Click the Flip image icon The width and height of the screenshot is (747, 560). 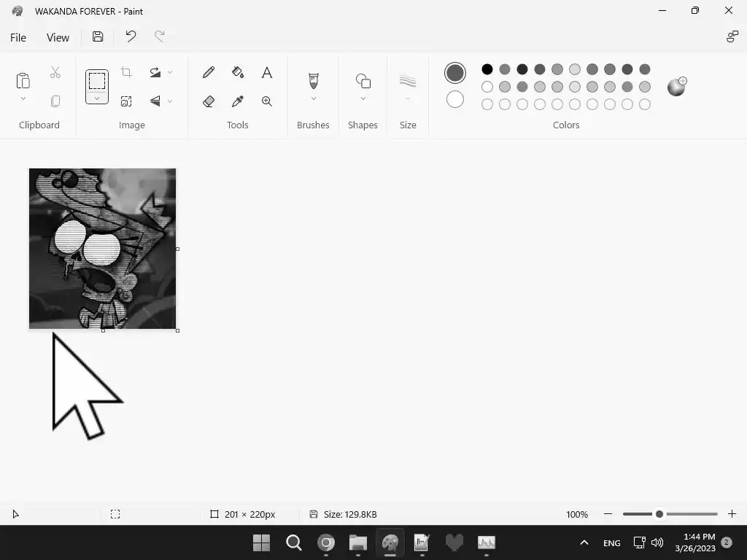coord(155,101)
